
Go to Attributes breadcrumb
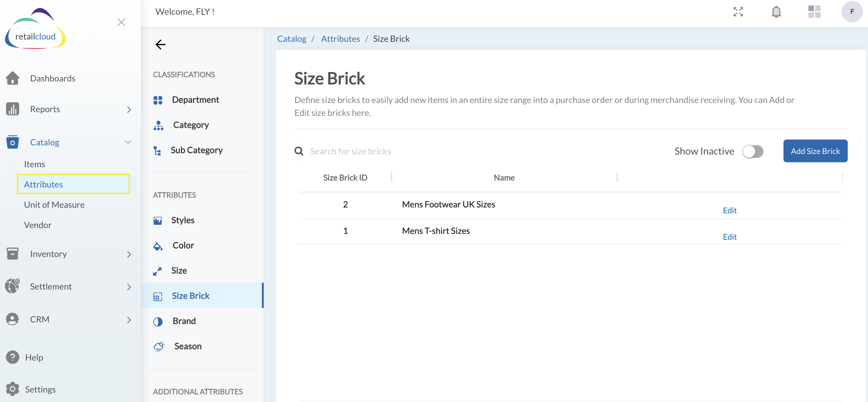pos(340,39)
